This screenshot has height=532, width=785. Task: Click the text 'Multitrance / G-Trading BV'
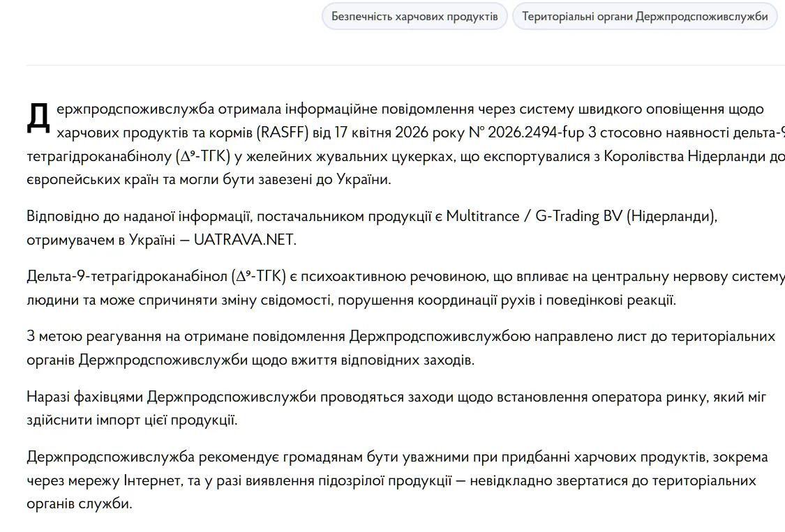(x=534, y=216)
